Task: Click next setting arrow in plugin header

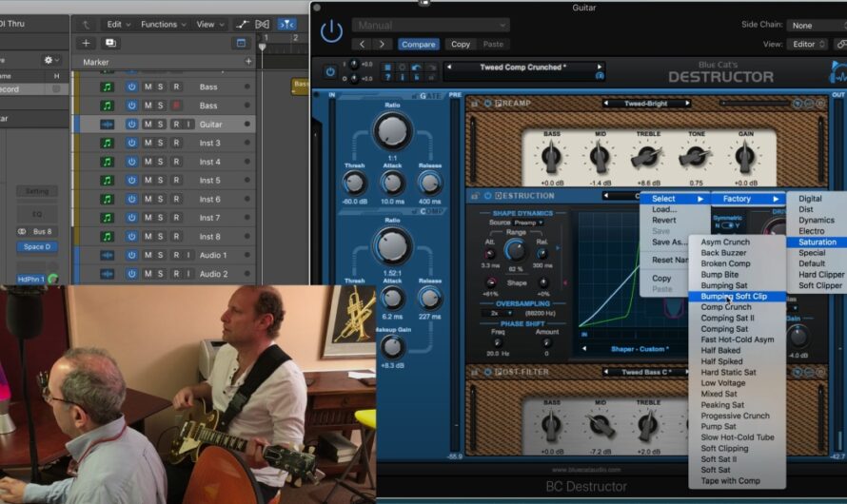Action: pyautogui.click(x=382, y=45)
